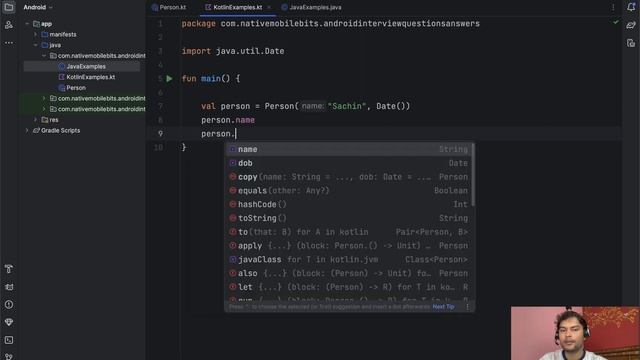Run main function via green gutter arrow
This screenshot has width=640, height=360.
(x=169, y=78)
